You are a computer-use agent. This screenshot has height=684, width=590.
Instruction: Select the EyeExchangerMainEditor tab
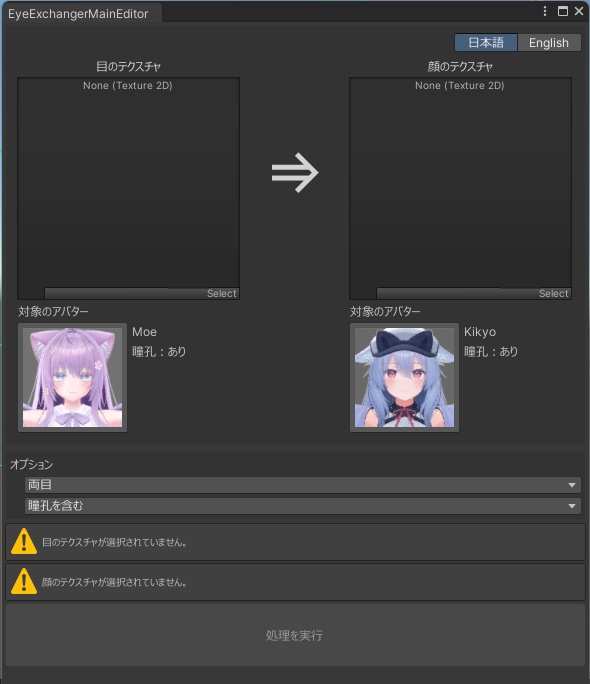tap(78, 14)
